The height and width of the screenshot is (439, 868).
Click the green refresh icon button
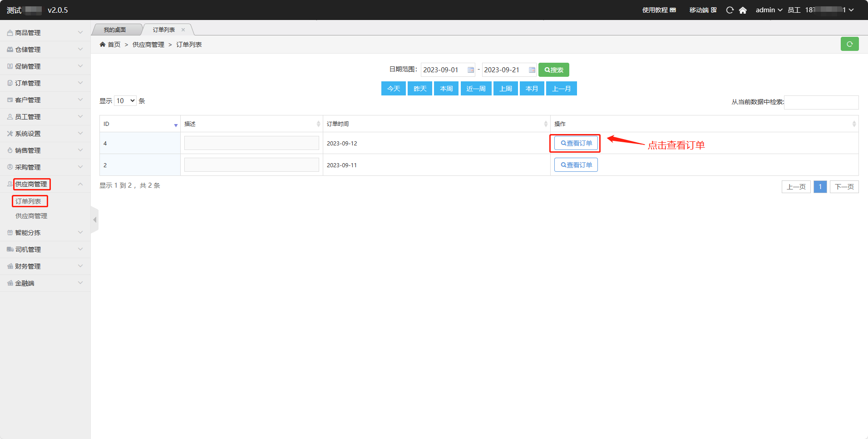(x=849, y=44)
